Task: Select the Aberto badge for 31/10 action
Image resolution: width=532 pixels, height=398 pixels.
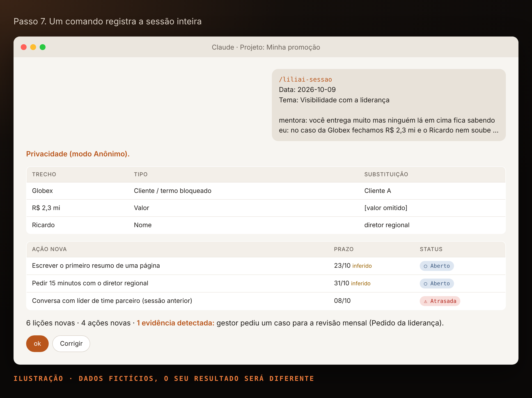Action: tap(436, 283)
